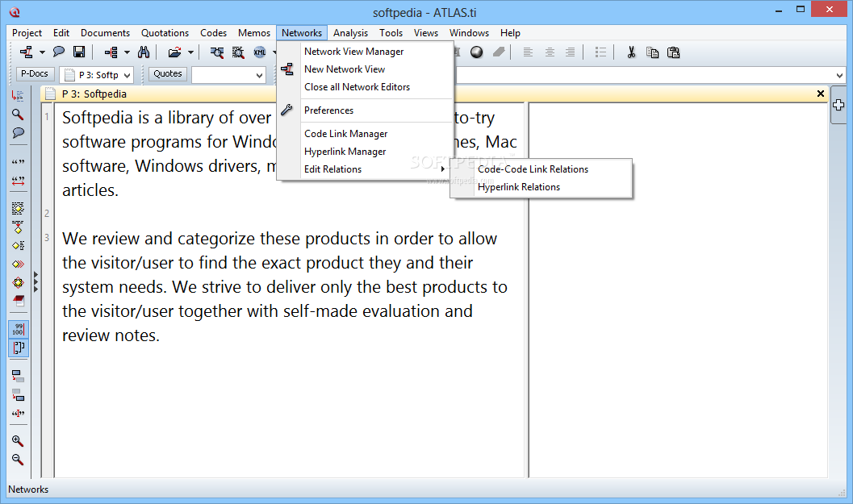Open the Windows menu
The height and width of the screenshot is (504, 853).
469,32
